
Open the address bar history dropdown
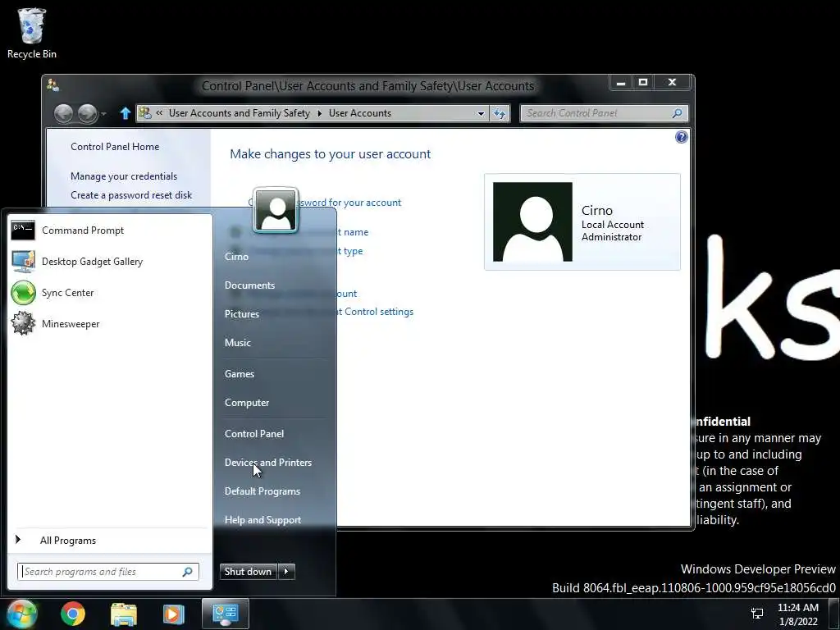coord(481,113)
